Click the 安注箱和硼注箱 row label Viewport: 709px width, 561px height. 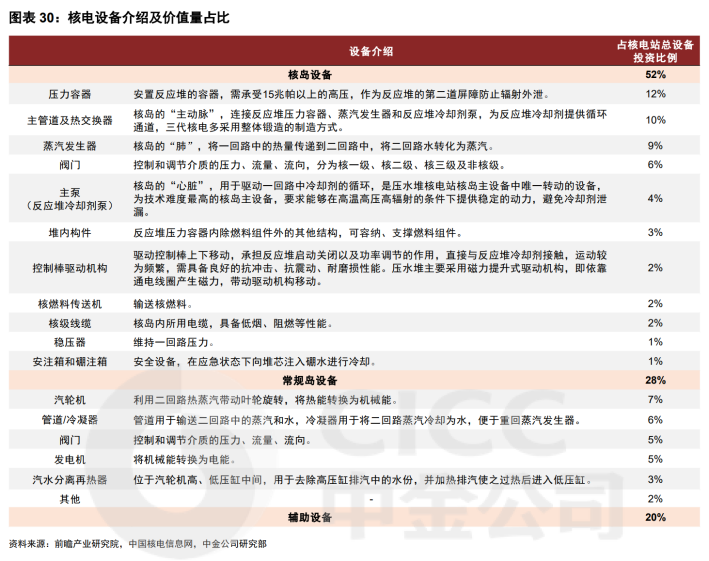tap(70, 362)
